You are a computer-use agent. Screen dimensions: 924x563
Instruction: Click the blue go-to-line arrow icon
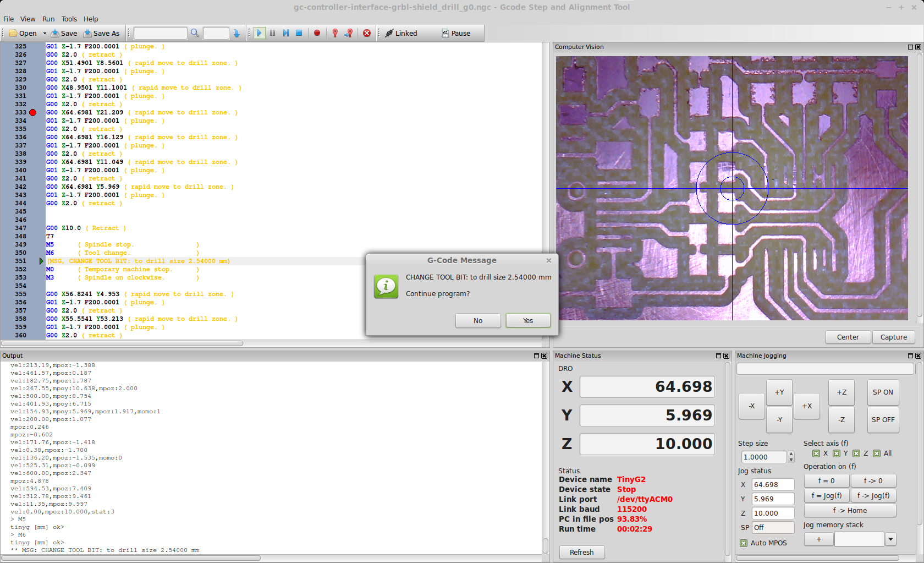click(237, 34)
